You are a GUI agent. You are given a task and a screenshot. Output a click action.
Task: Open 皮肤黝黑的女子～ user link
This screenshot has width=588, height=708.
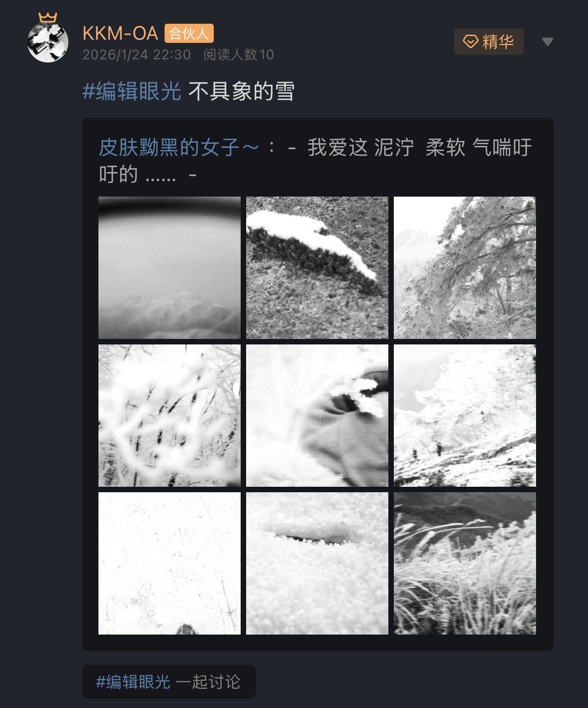[x=179, y=148]
